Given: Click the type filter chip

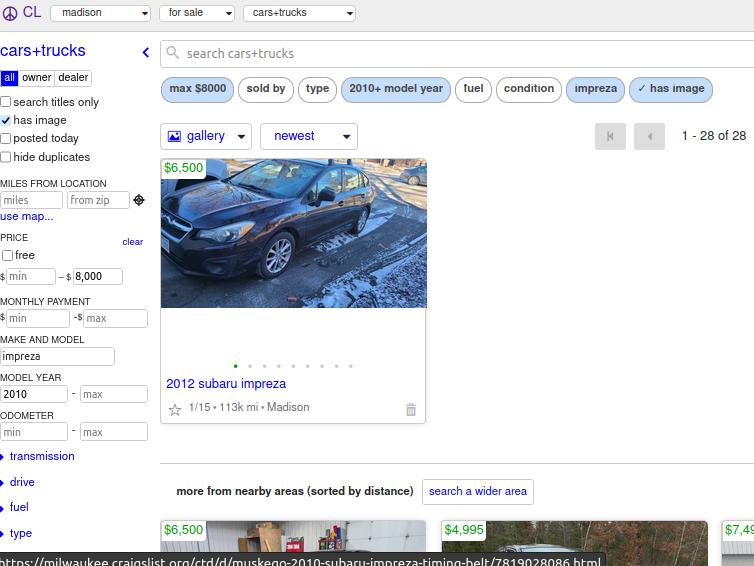Looking at the screenshot, I should pyautogui.click(x=317, y=89).
